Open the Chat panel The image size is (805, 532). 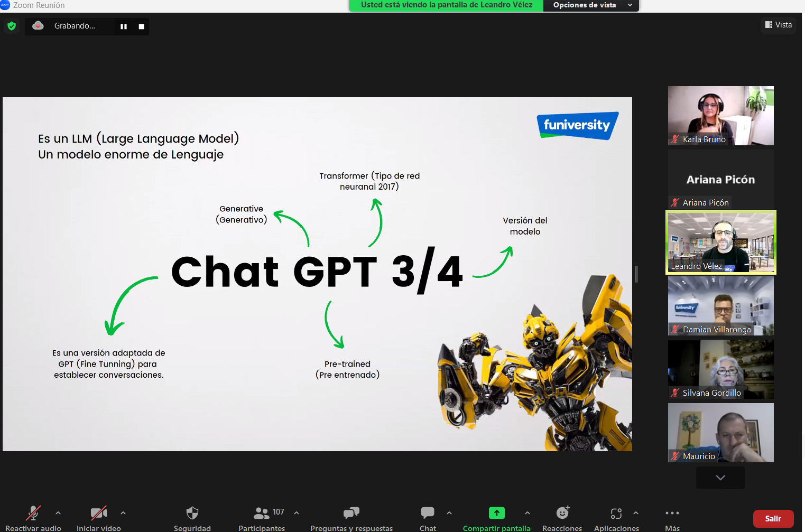(428, 518)
